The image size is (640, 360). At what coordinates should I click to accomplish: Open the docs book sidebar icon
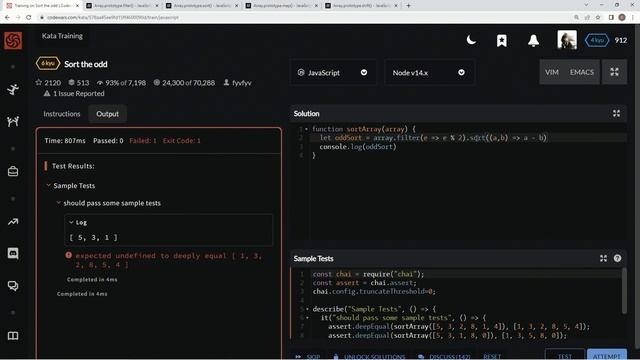click(x=13, y=336)
